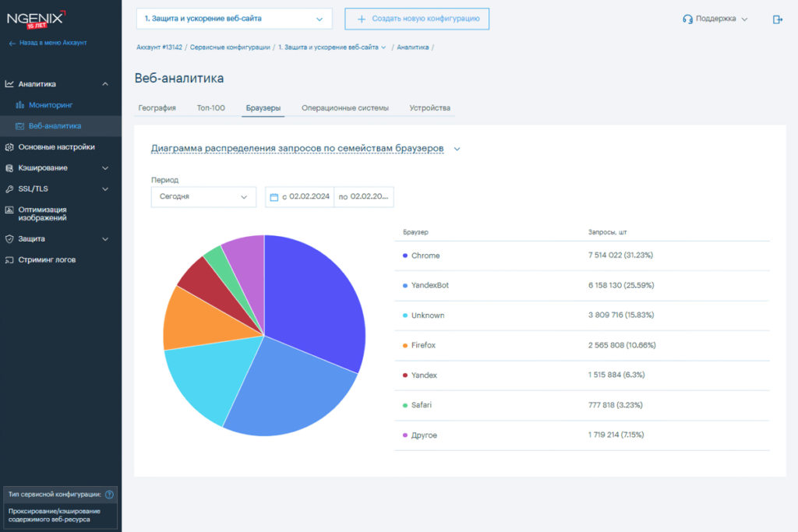Click the Защита shield icon
Viewport: 798px width, 532px height.
click(x=9, y=238)
